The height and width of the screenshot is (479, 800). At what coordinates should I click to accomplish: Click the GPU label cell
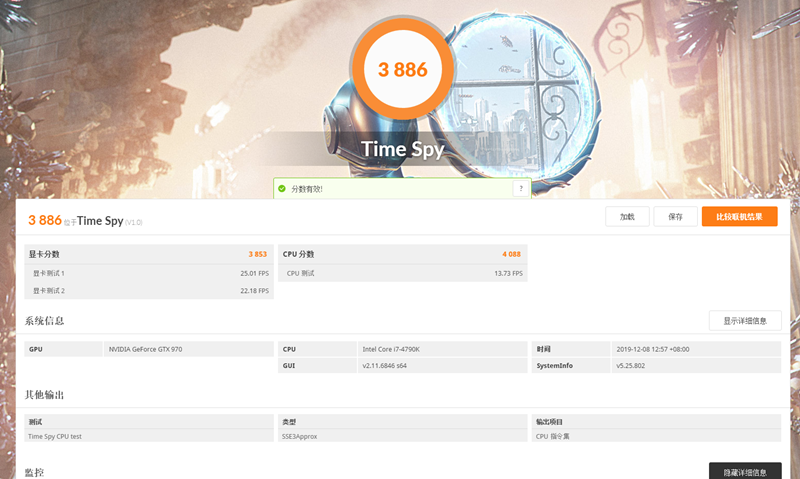click(63, 349)
